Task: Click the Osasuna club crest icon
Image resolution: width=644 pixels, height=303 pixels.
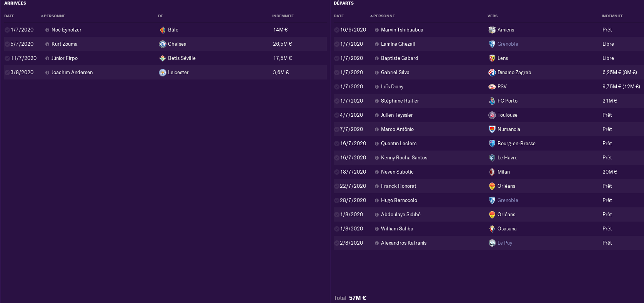Action: pos(492,229)
